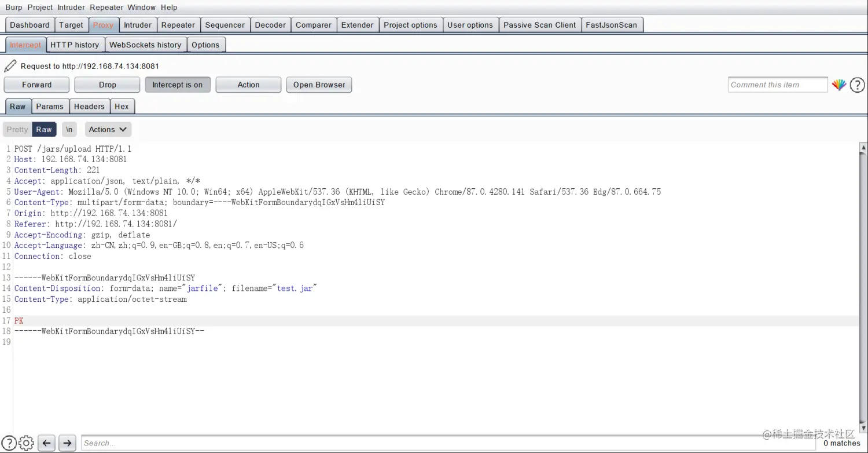
Task: Click the bottom-left help question mark icon
Action: click(9, 443)
